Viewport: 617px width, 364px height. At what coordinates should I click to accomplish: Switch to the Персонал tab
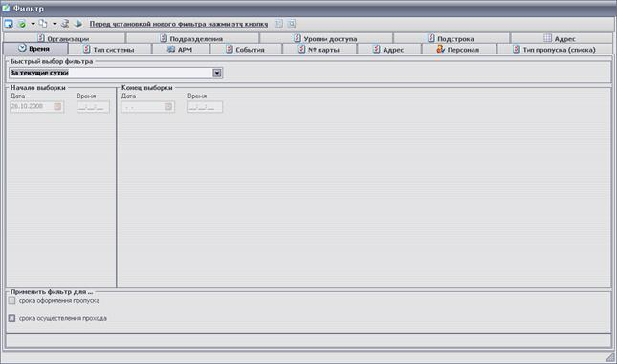click(x=458, y=49)
